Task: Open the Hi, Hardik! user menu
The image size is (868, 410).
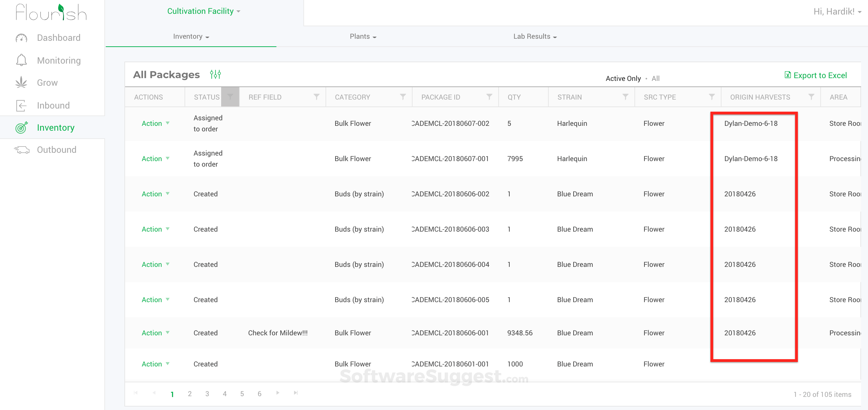Action: pyautogui.click(x=837, y=12)
